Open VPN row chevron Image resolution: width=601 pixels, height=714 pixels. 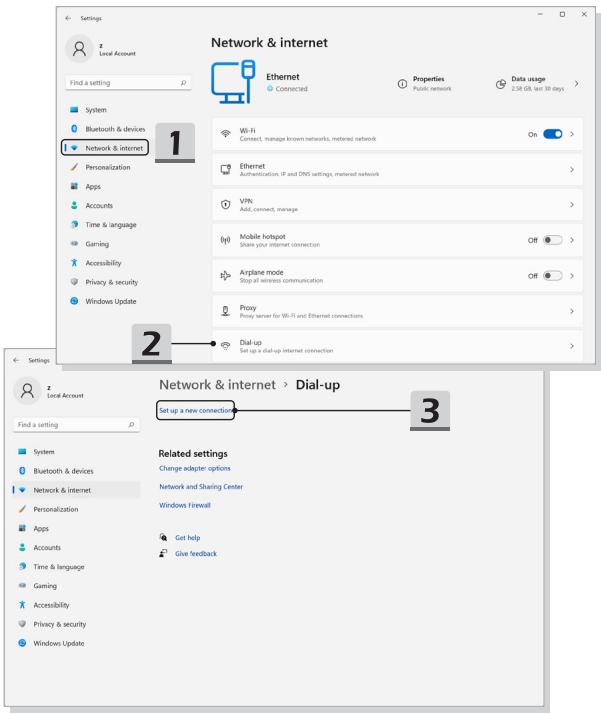coord(572,205)
